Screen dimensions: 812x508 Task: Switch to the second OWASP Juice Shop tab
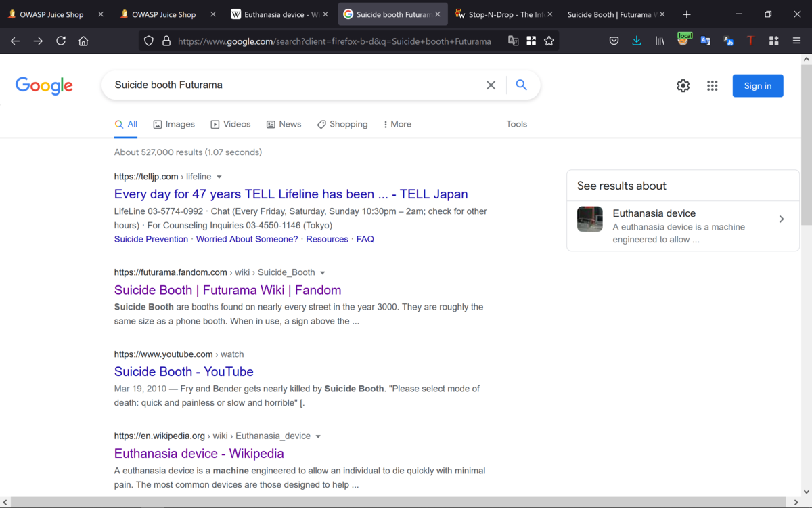tap(164, 14)
